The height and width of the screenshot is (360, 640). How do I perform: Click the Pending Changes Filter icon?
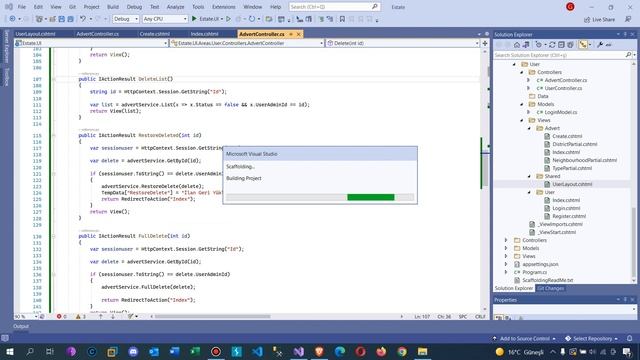click(539, 45)
